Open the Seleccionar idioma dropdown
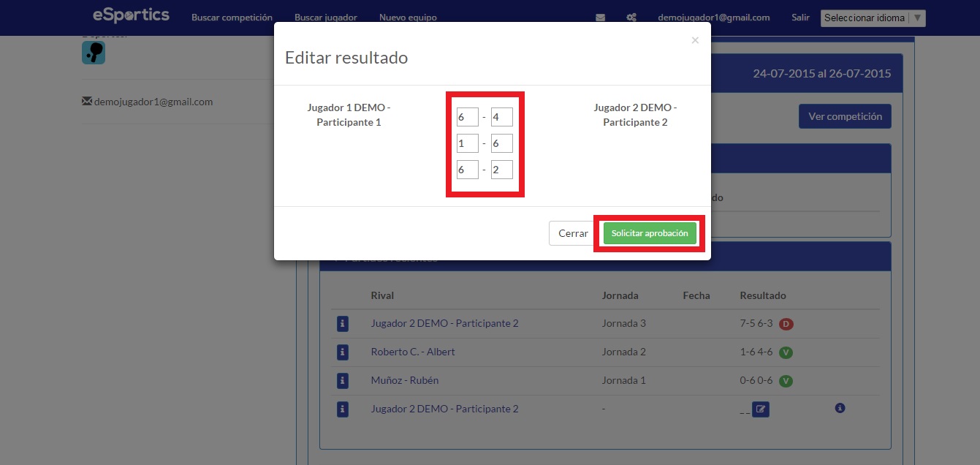The height and width of the screenshot is (465, 980). coord(873,18)
